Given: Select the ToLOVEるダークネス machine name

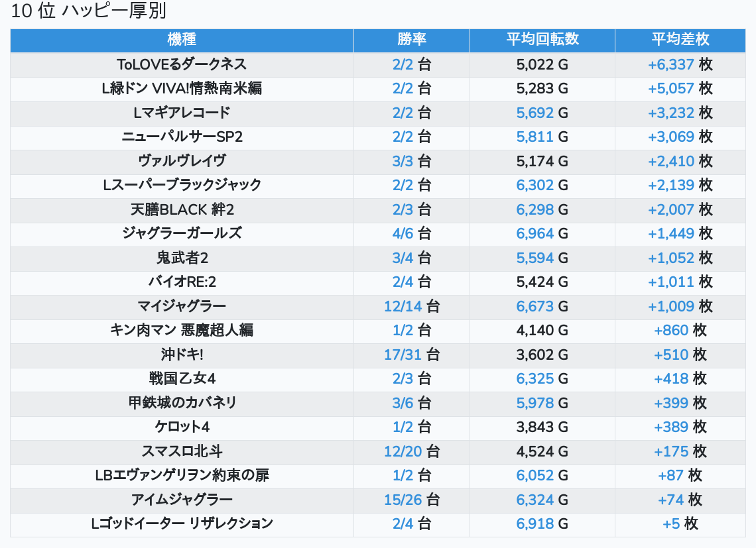Looking at the screenshot, I should click(182, 64).
